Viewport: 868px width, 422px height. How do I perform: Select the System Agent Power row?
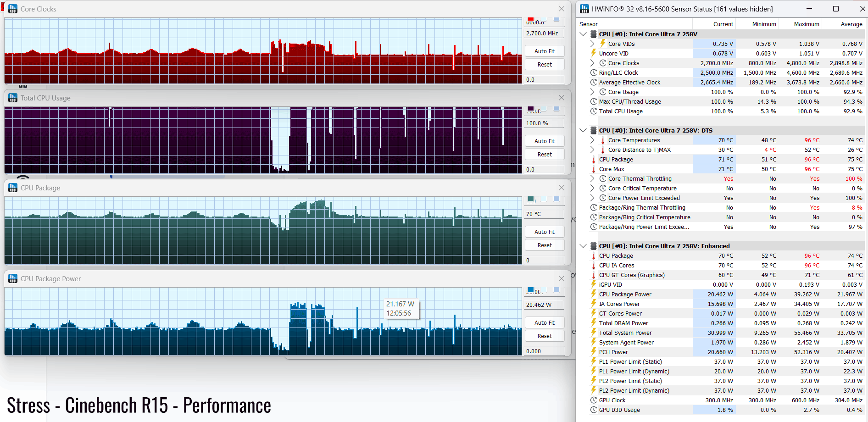pyautogui.click(x=721, y=342)
